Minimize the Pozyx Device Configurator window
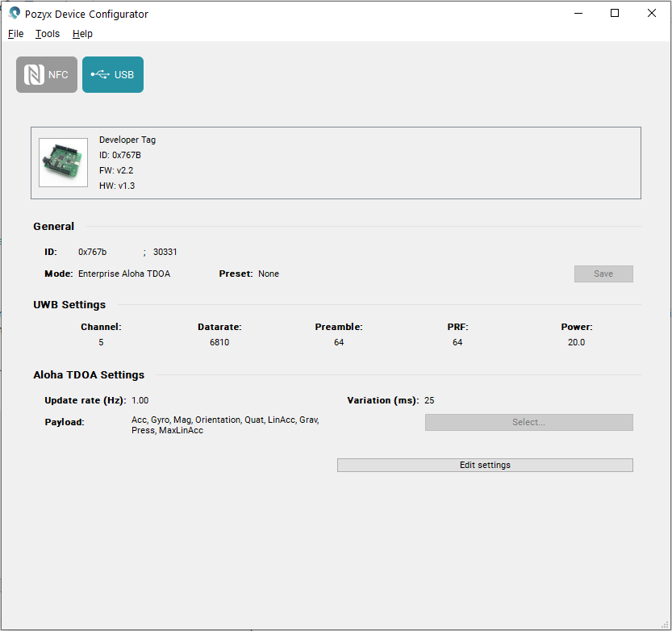 (578, 13)
